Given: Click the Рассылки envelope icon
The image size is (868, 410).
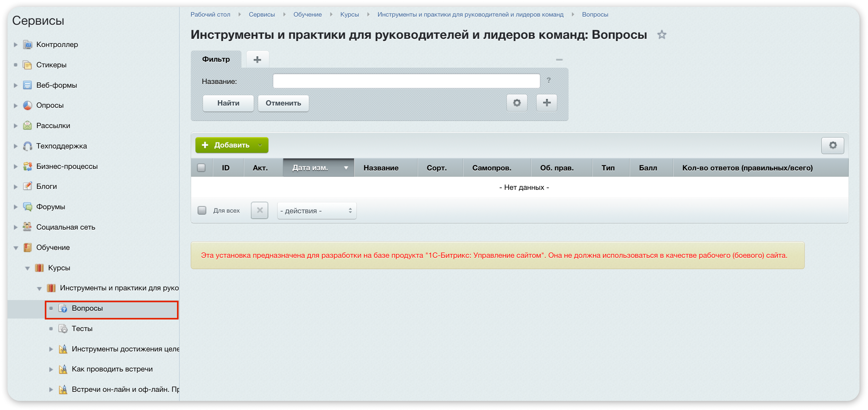Looking at the screenshot, I should tap(27, 125).
